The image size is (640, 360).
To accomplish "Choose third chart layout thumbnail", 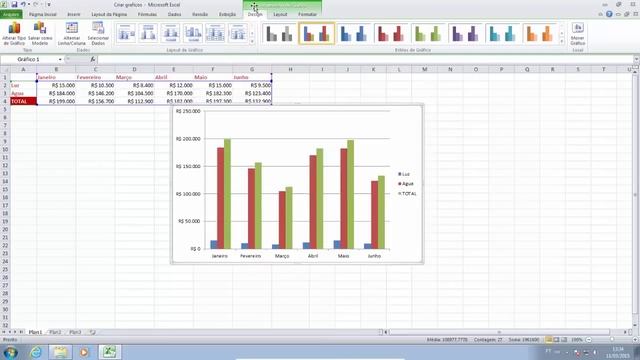I will click(171, 33).
